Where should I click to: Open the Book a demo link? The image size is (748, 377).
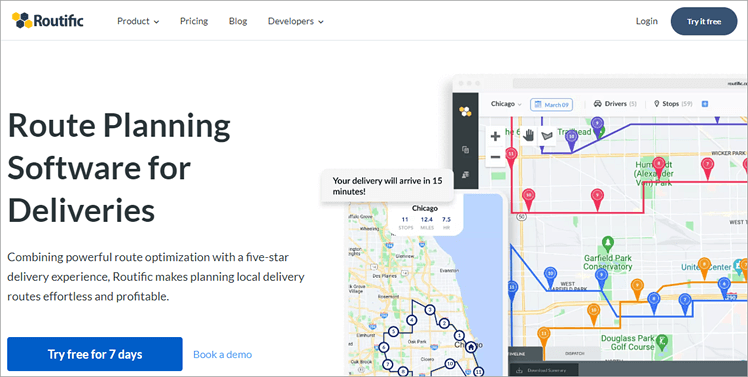(x=222, y=355)
